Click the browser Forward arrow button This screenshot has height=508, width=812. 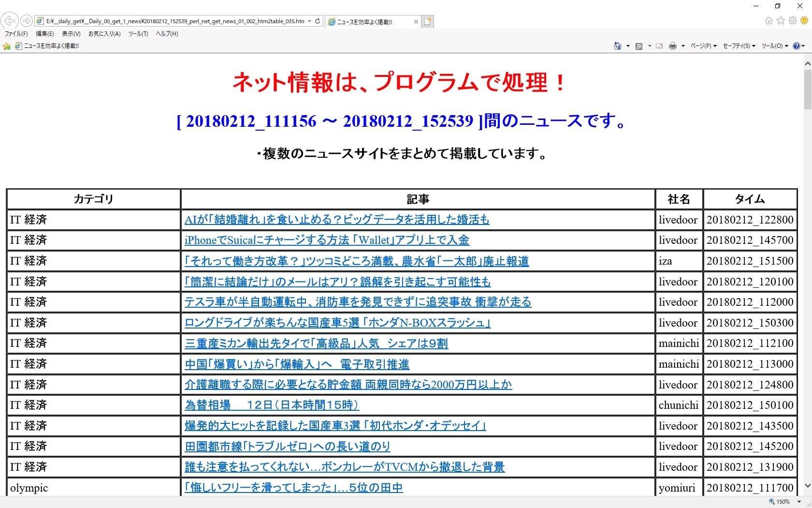(27, 21)
